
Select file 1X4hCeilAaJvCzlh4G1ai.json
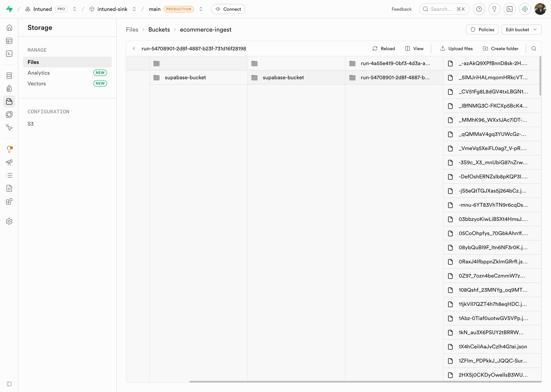(x=492, y=347)
